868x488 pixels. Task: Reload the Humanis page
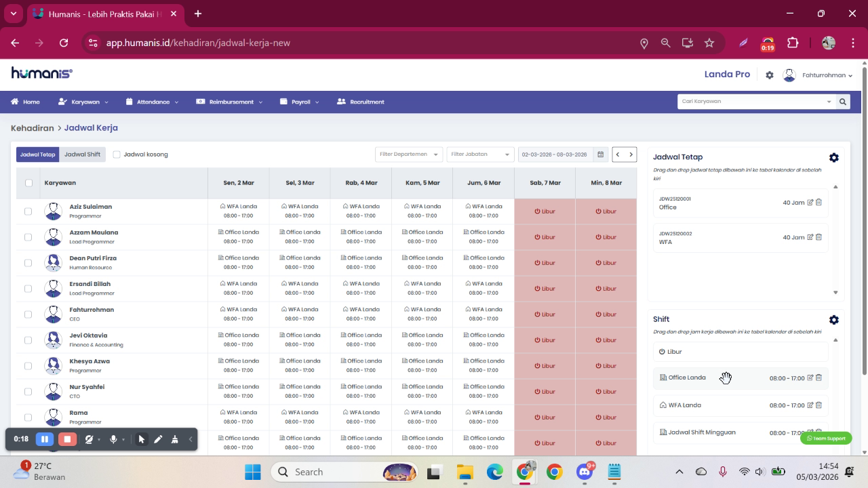click(64, 43)
